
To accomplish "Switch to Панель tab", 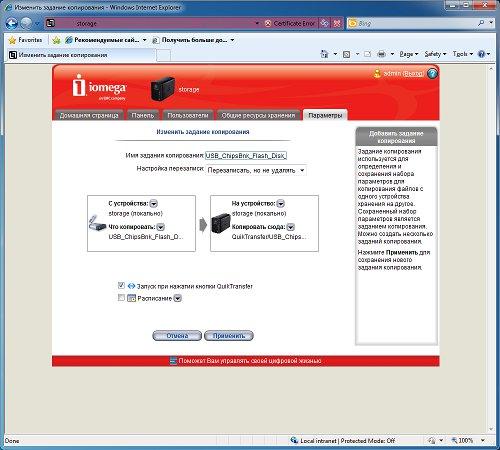I will click(143, 115).
